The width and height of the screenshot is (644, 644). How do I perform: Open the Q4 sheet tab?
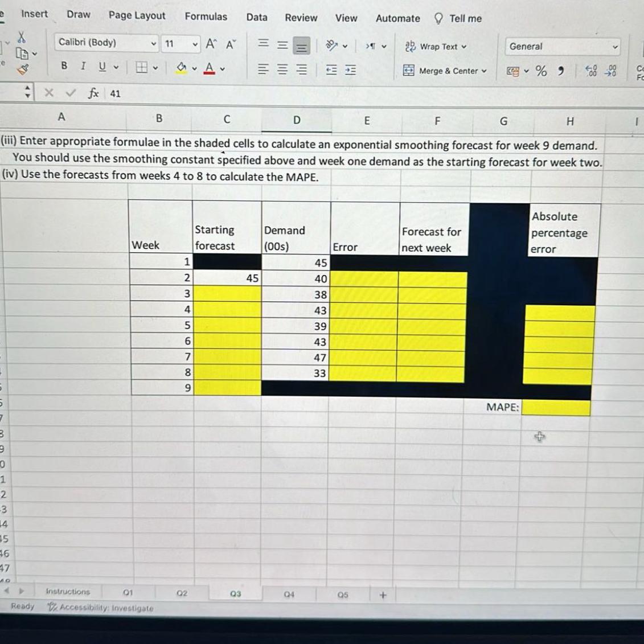coord(289,594)
